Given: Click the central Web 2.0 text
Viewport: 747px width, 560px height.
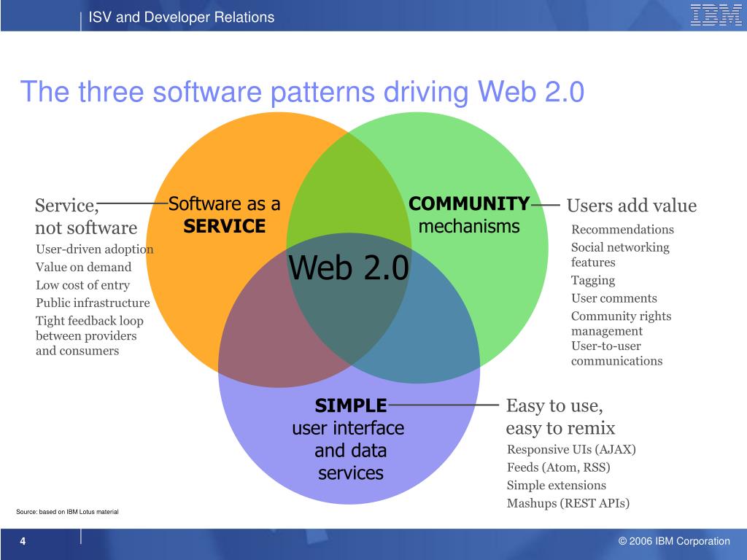Looking at the screenshot, I should pyautogui.click(x=349, y=268).
